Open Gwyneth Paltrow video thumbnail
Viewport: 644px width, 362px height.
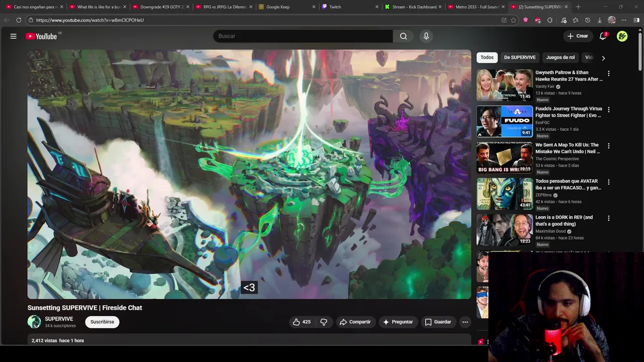click(505, 85)
